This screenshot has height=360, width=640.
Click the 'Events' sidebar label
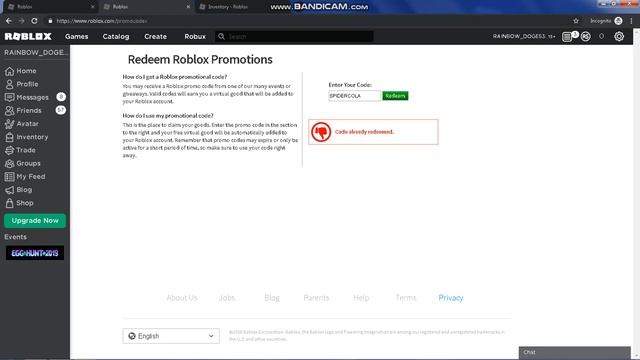(x=16, y=237)
